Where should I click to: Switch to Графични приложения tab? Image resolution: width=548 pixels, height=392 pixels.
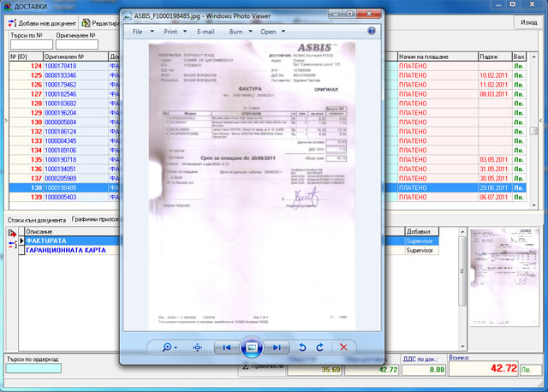tap(95, 219)
